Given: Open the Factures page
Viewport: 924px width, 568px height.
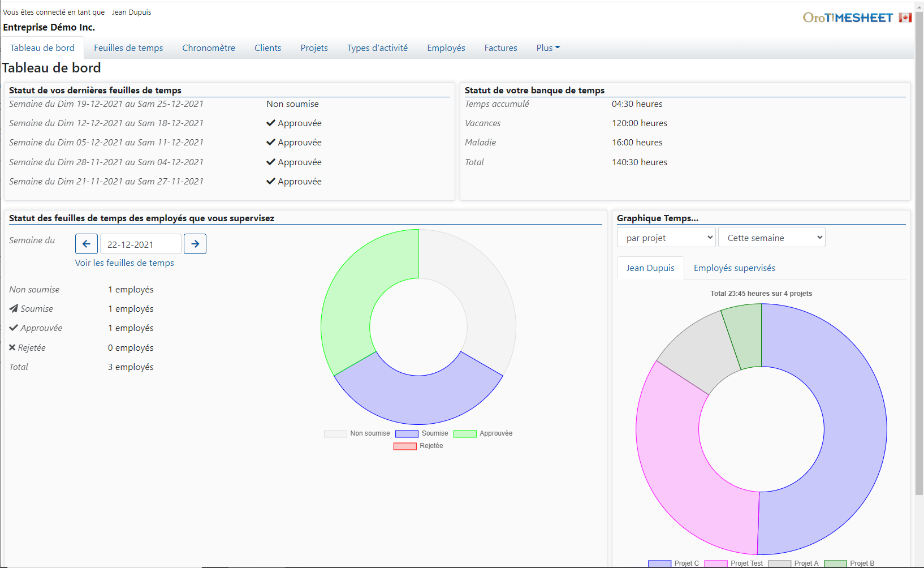Looking at the screenshot, I should point(500,48).
